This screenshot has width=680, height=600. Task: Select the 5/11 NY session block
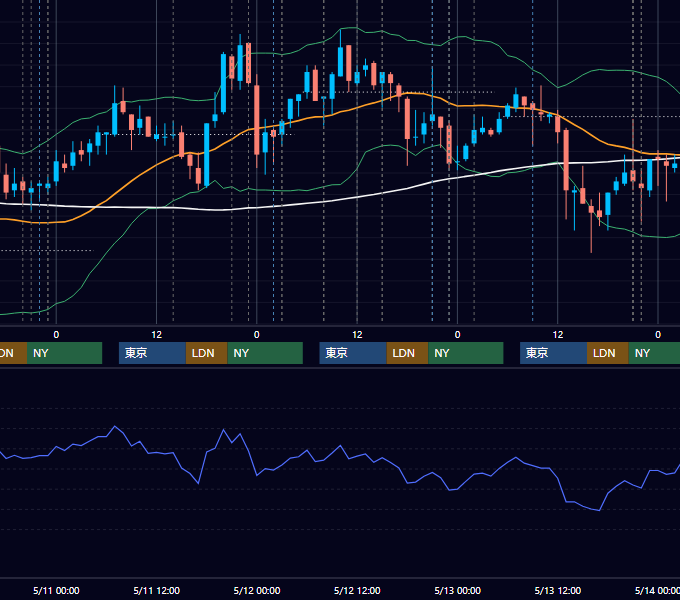coord(265,353)
